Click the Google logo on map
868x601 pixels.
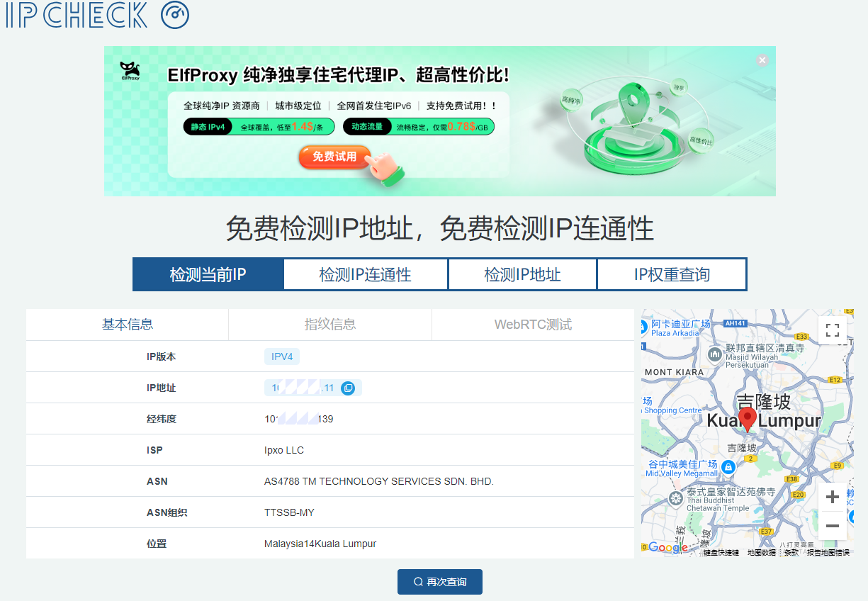click(667, 547)
